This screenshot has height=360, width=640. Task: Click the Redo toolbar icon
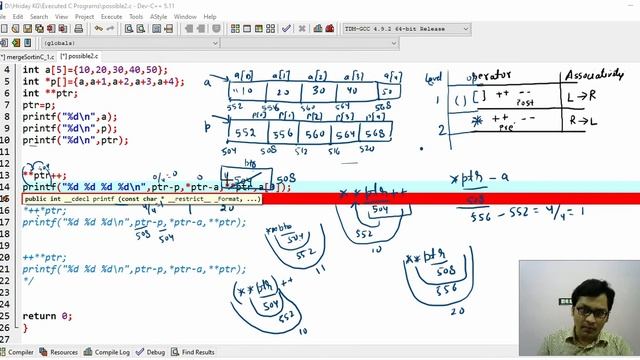[x=110, y=29]
